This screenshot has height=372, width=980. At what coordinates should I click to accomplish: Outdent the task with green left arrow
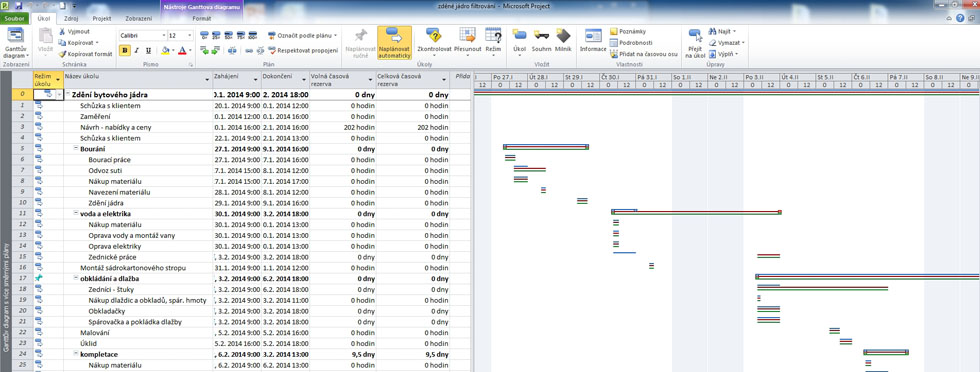tap(204, 51)
